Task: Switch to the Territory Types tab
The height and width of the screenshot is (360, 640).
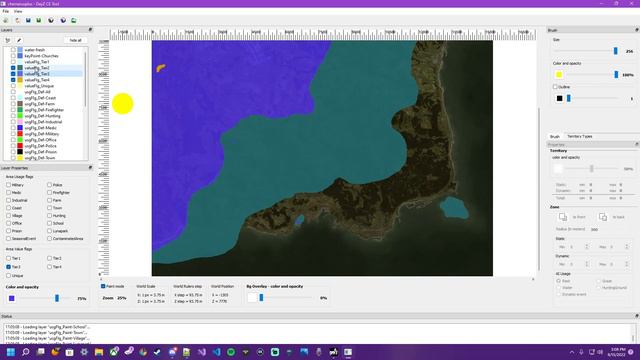Action: point(580,136)
